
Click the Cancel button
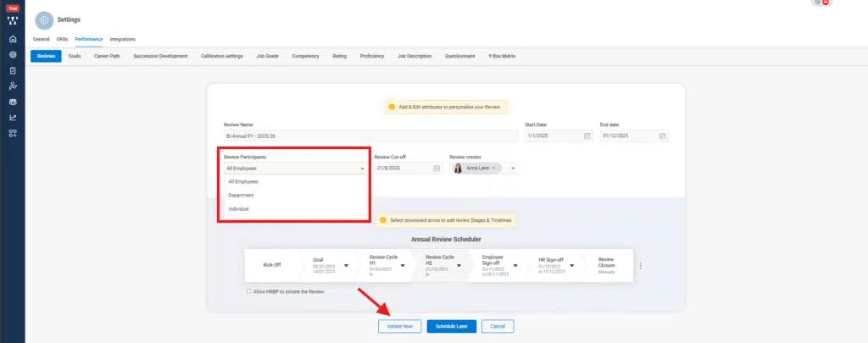click(498, 326)
